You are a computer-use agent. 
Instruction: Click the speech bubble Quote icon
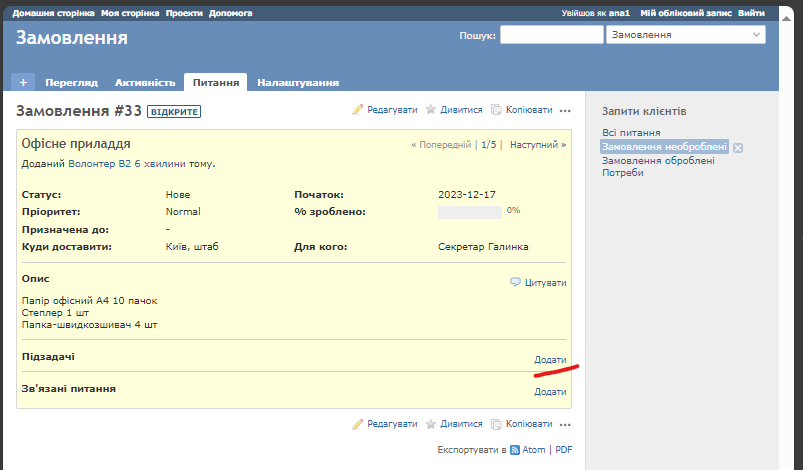(x=516, y=283)
